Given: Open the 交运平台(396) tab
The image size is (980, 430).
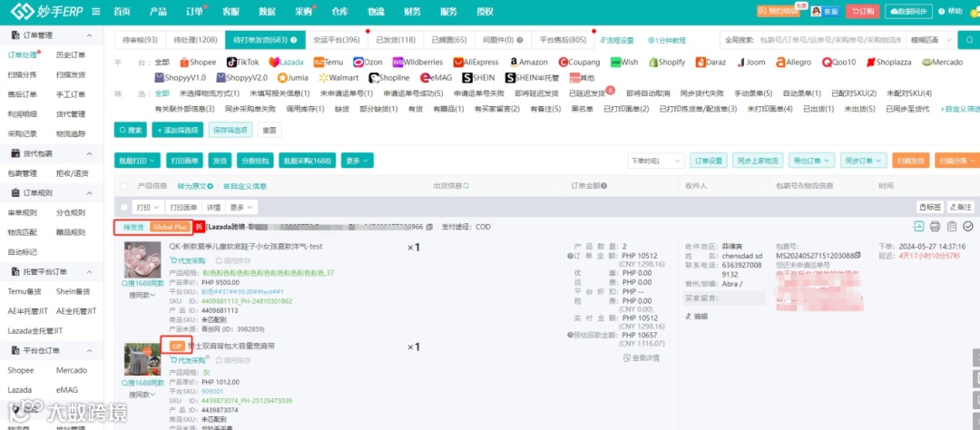Looking at the screenshot, I should pos(337,40).
